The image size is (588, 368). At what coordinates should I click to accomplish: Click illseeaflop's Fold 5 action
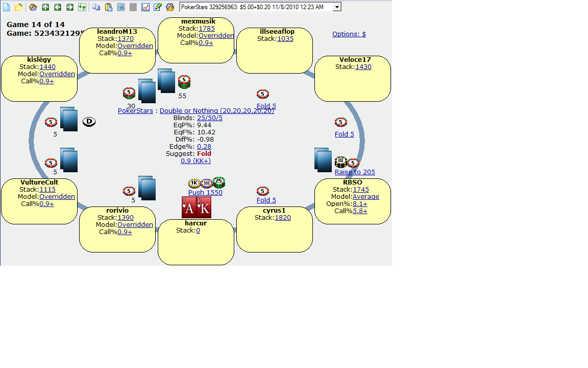266,106
